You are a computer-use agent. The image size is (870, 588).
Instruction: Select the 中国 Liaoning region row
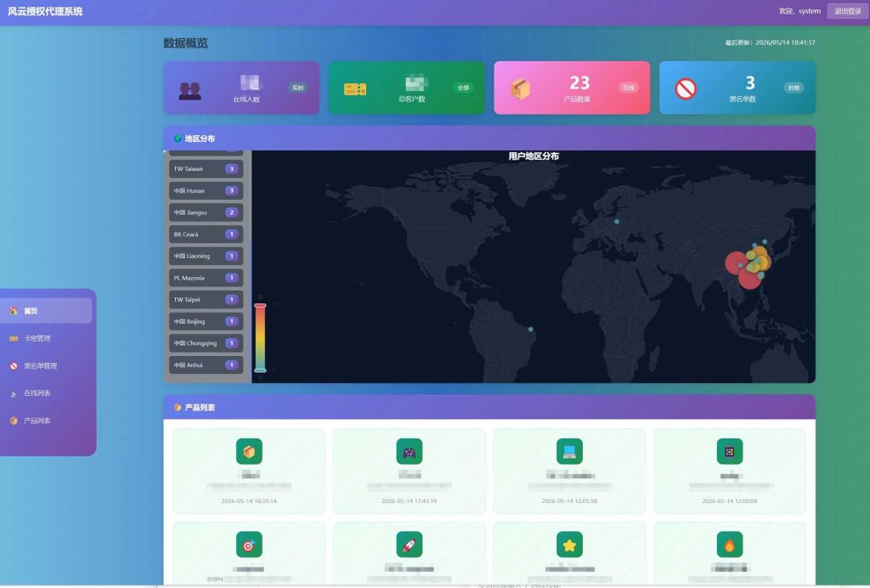pos(206,257)
